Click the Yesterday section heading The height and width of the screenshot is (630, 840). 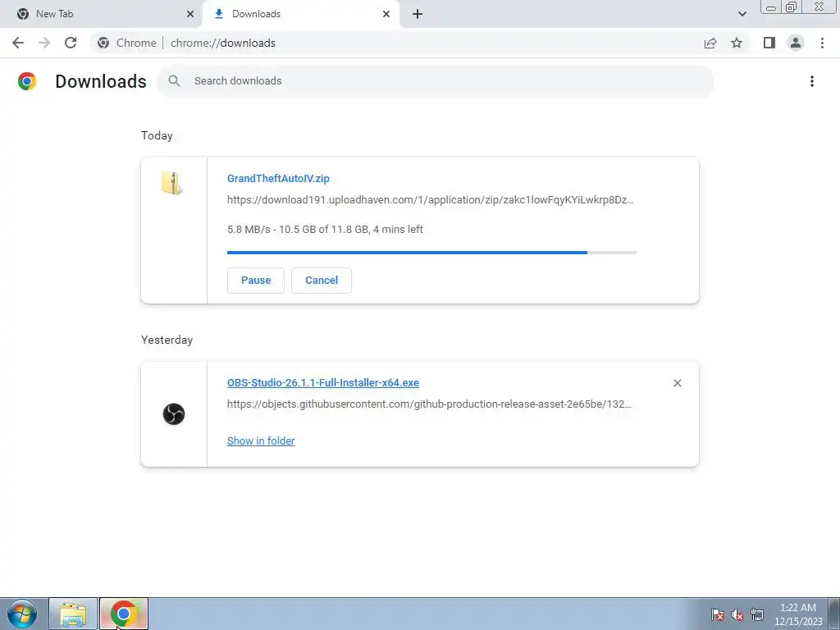(x=167, y=340)
